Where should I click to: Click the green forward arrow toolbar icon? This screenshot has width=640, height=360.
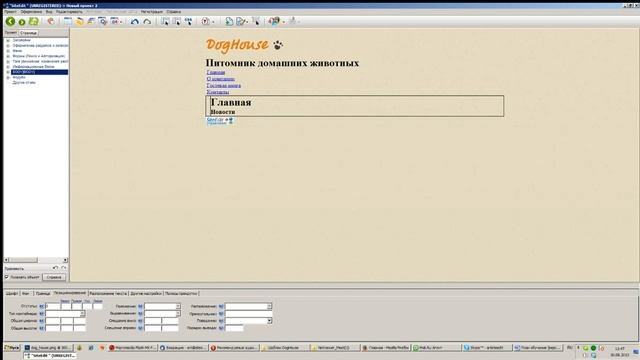[x=22, y=22]
